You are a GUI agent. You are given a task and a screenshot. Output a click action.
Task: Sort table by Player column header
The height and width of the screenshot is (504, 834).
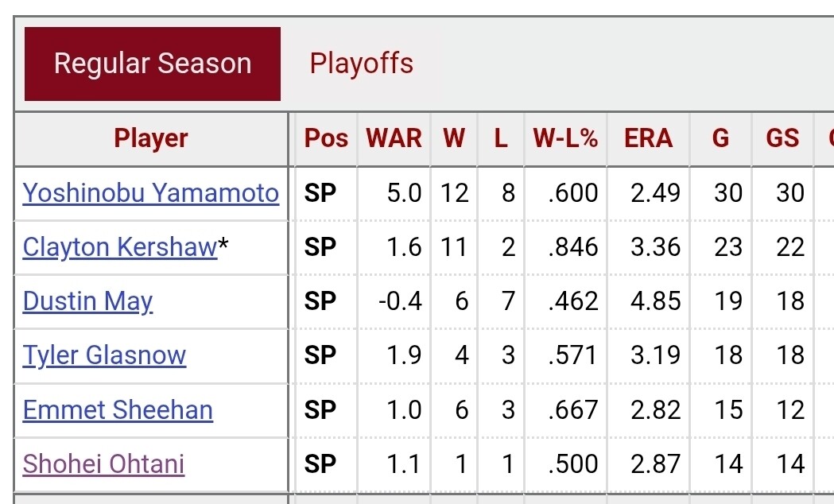(151, 138)
